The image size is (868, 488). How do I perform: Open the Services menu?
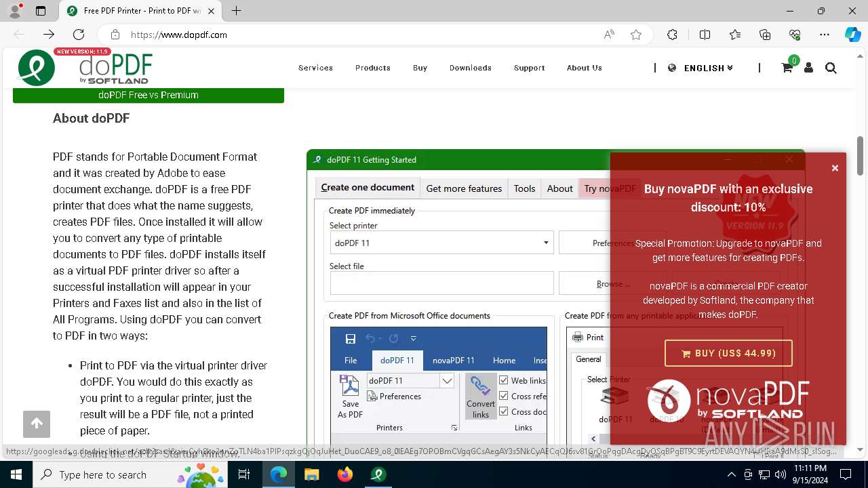tap(315, 68)
